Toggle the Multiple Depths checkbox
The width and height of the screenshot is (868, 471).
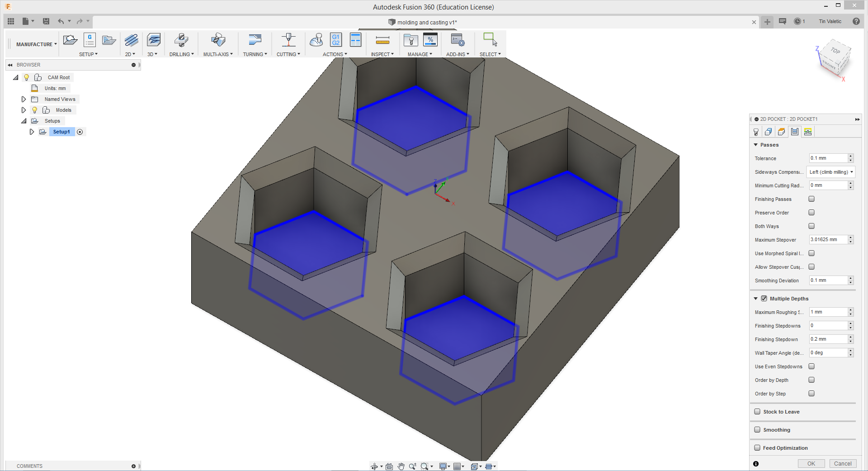click(764, 299)
